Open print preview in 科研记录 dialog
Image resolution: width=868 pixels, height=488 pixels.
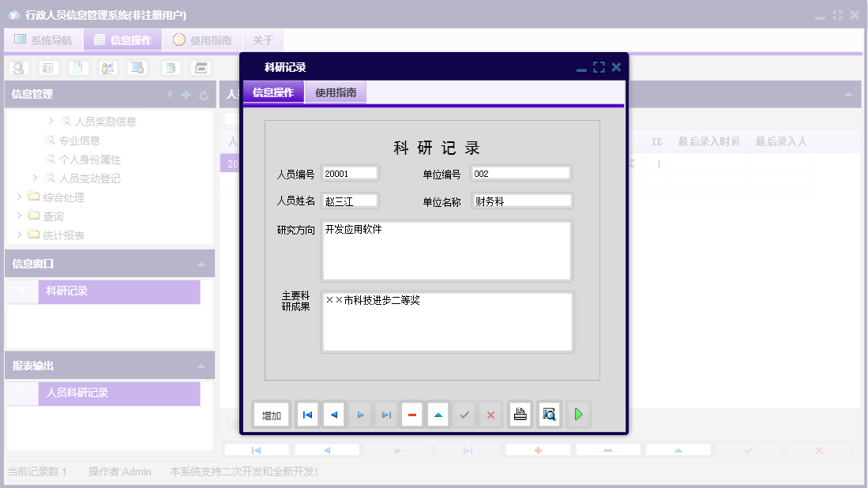tap(549, 414)
